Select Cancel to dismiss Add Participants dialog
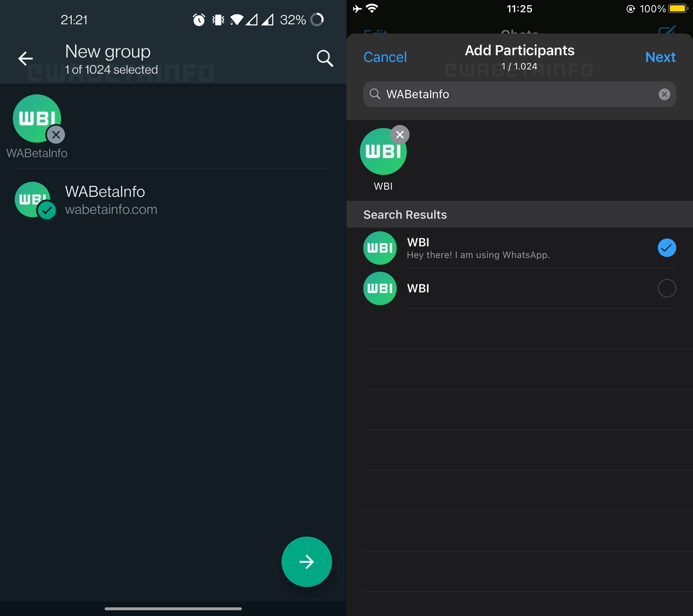The width and height of the screenshot is (693, 616). (x=385, y=56)
